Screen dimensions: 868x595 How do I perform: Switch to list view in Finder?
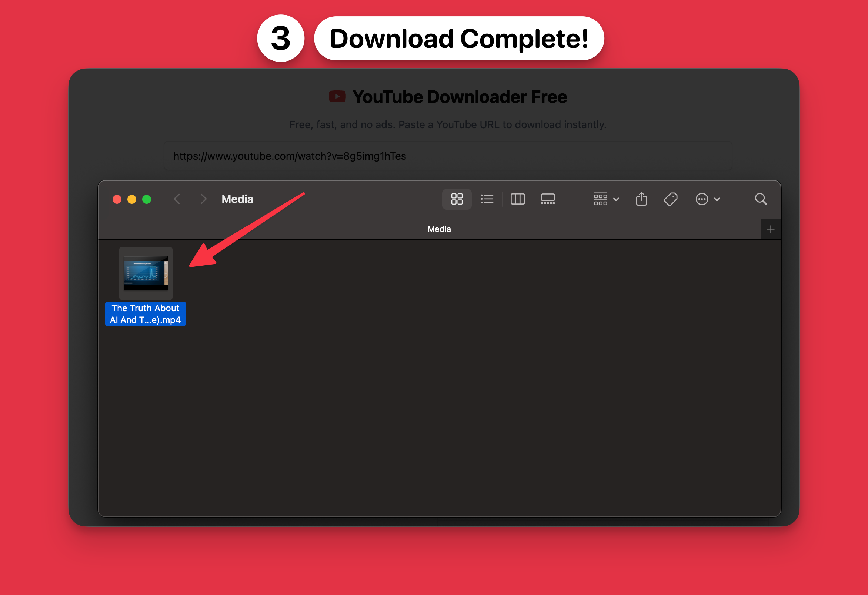pos(487,199)
